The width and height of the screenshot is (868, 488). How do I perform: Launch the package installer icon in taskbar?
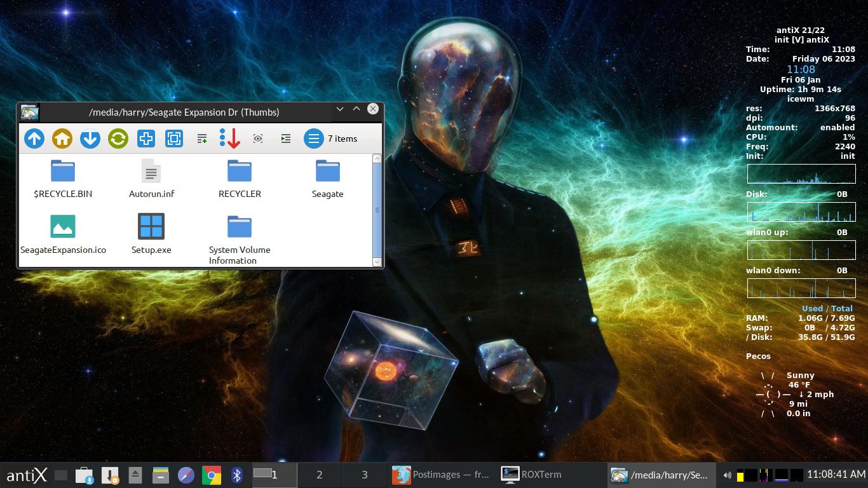click(x=111, y=475)
